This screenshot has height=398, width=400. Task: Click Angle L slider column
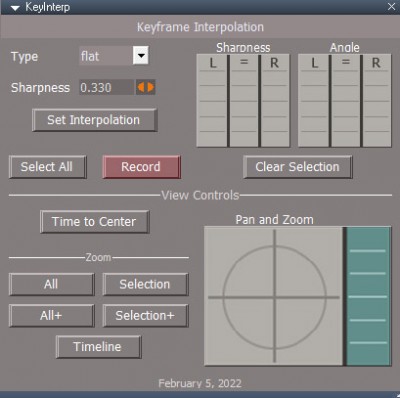[x=314, y=101]
